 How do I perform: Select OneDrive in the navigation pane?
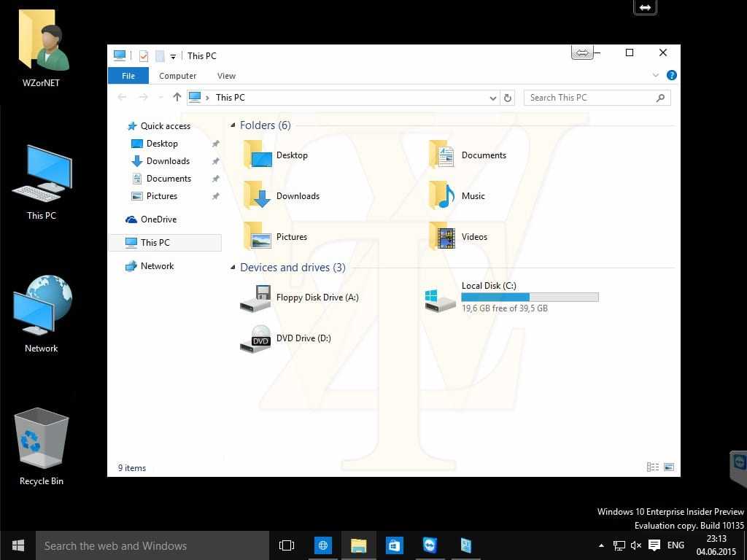(x=158, y=219)
